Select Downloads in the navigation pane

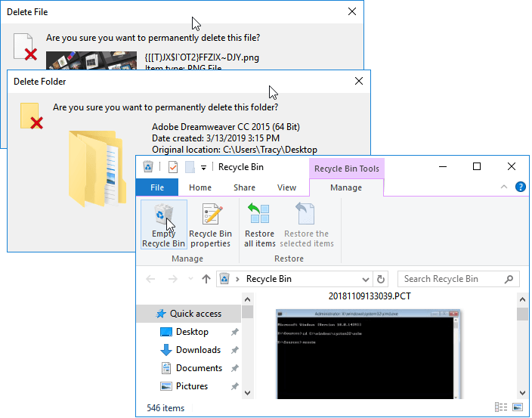tap(198, 350)
